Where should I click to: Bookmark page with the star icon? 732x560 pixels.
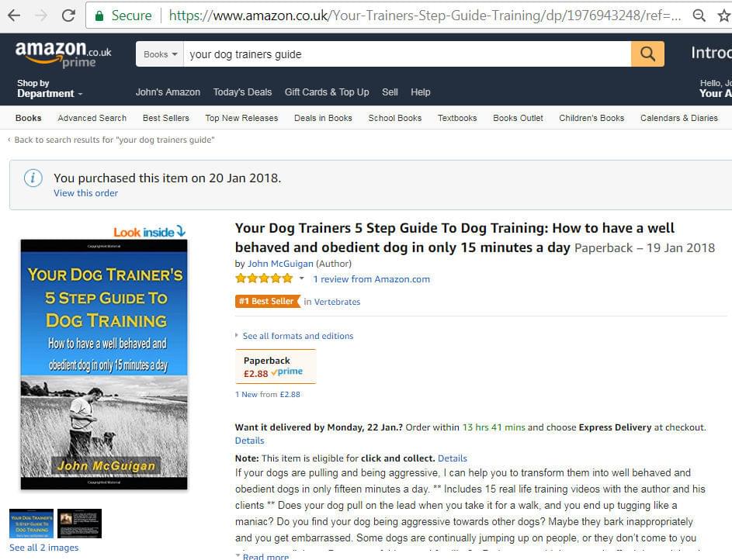click(x=724, y=16)
